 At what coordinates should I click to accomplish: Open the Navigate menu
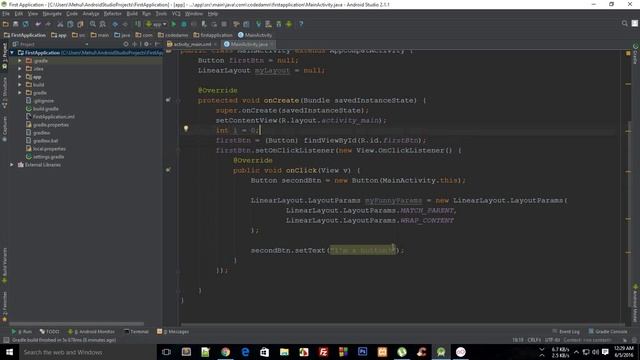click(52, 14)
